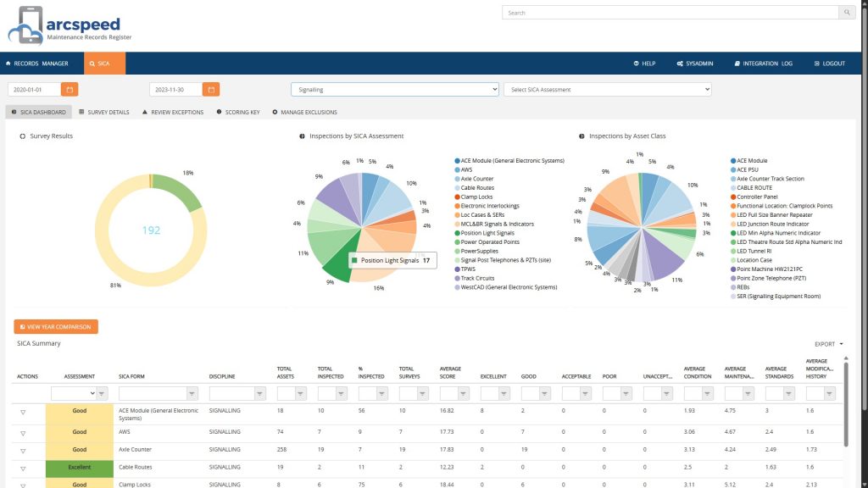Open the Scoring Key tab

tap(239, 112)
